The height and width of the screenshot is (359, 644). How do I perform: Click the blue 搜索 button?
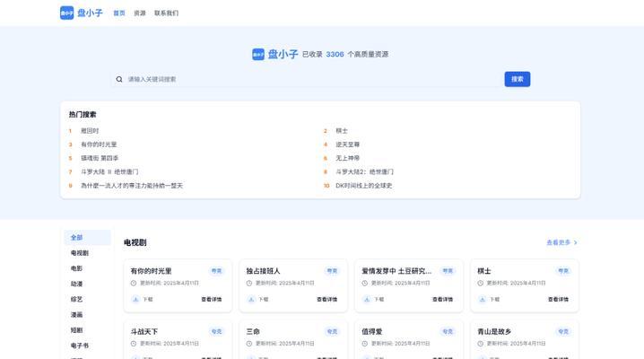tap(518, 79)
